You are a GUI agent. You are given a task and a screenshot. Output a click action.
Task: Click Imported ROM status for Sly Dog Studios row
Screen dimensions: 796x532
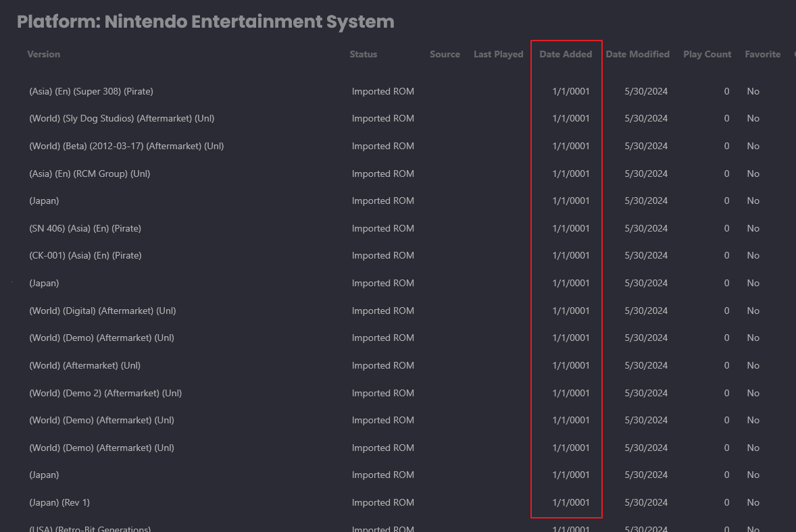pyautogui.click(x=382, y=118)
